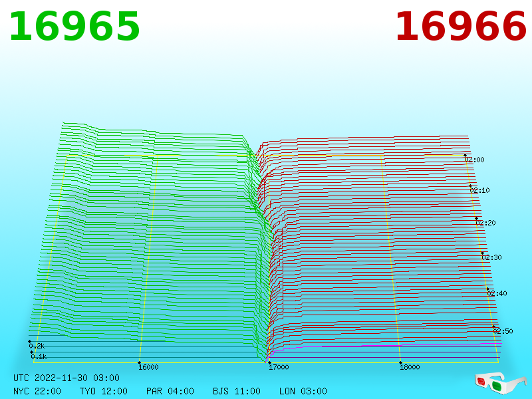The width and height of the screenshot is (532, 399).
Task: Click the 17000 price axis label
Action: pos(279,367)
